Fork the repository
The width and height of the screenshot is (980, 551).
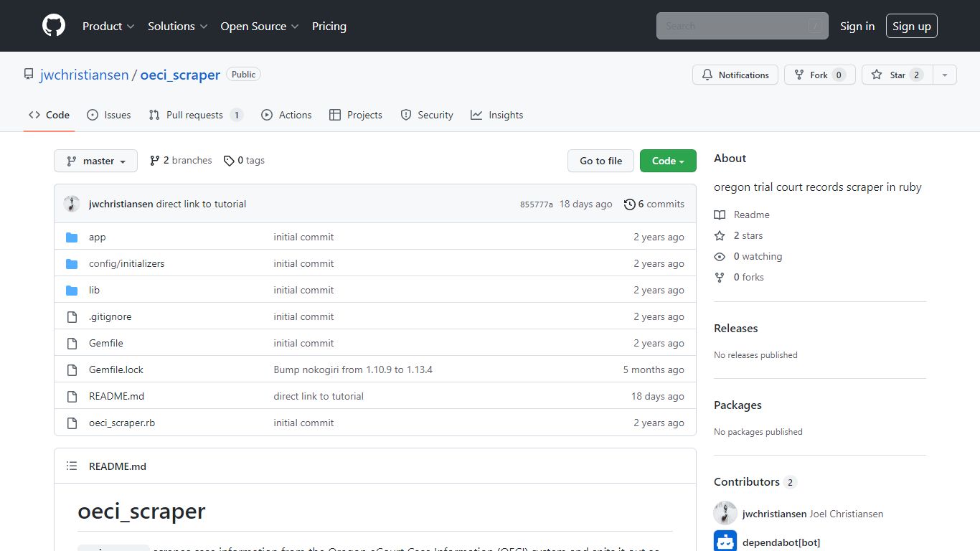820,75
